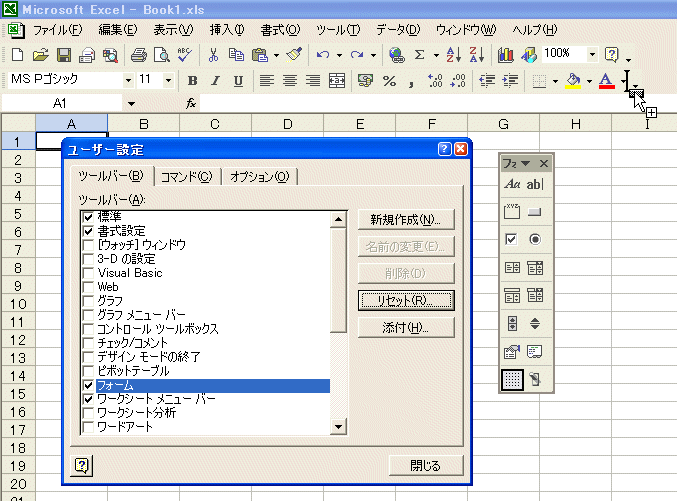The image size is (677, 501).
Task: Open the 挿入(I) menu
Action: [x=227, y=30]
